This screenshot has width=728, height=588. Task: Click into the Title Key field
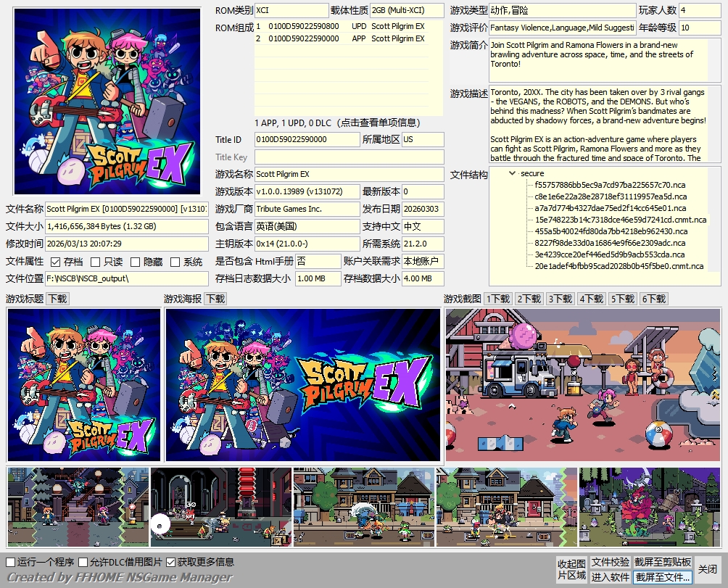coord(349,157)
